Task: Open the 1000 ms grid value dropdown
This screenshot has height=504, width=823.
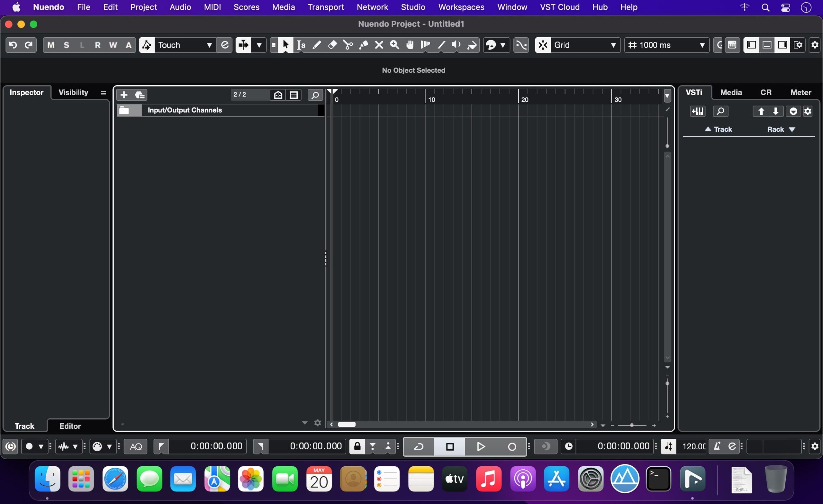Action: point(702,45)
